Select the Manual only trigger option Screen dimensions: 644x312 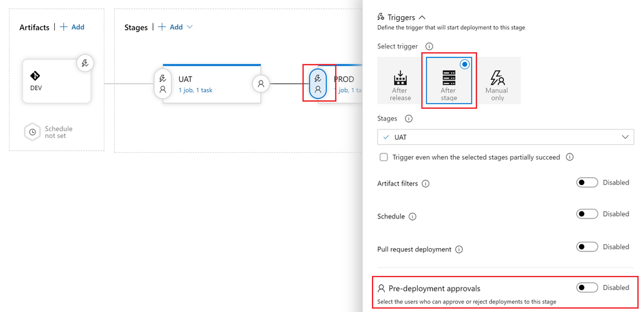496,85
